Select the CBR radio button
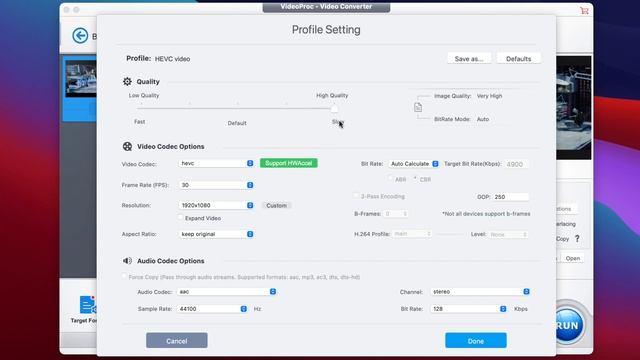Viewport: 640px width, 360px height. pyautogui.click(x=415, y=178)
